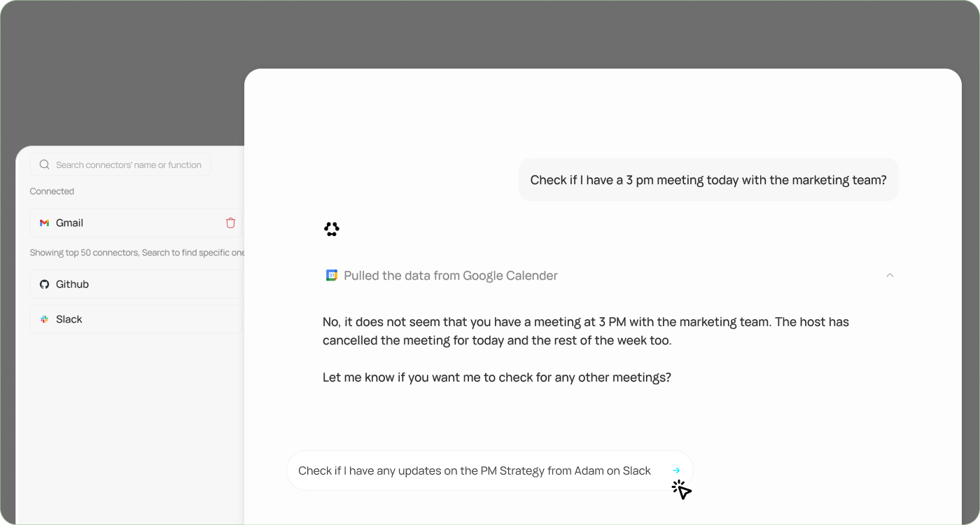Click the Github octocat icon
This screenshot has width=980, height=525.
45,284
